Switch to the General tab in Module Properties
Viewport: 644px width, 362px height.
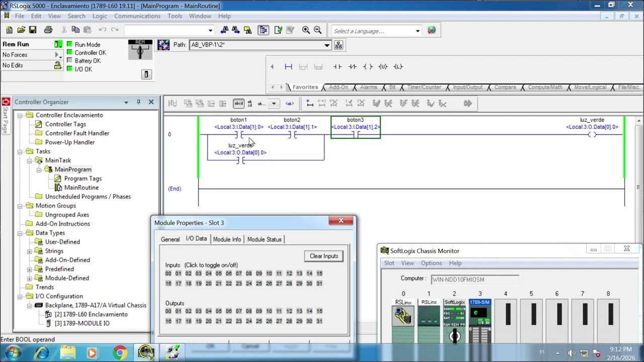click(170, 239)
